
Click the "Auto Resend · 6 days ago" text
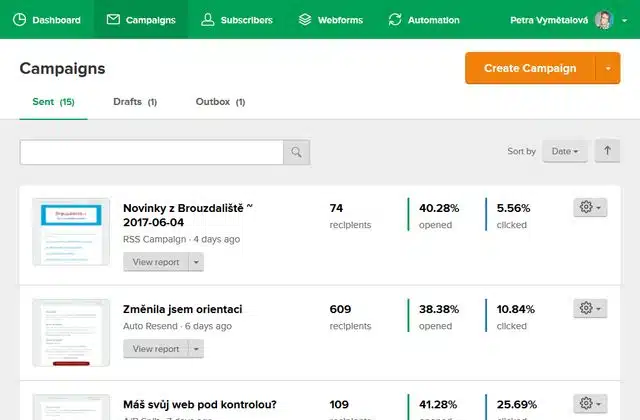(x=177, y=326)
